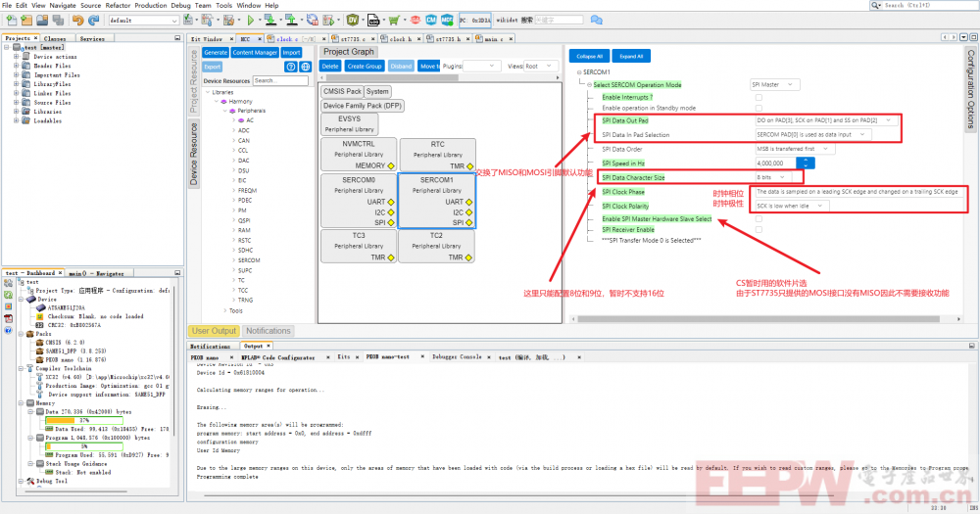
Task: Open the Navigate menu
Action: (63, 5)
